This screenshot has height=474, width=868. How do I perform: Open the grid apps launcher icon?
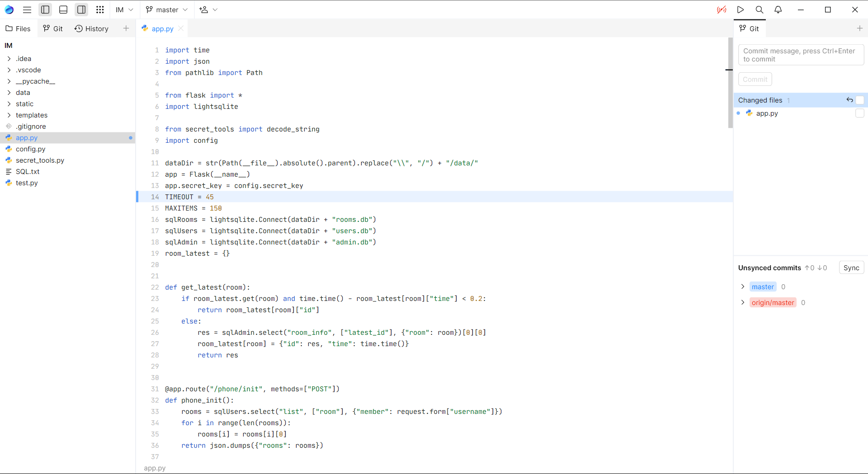point(100,9)
